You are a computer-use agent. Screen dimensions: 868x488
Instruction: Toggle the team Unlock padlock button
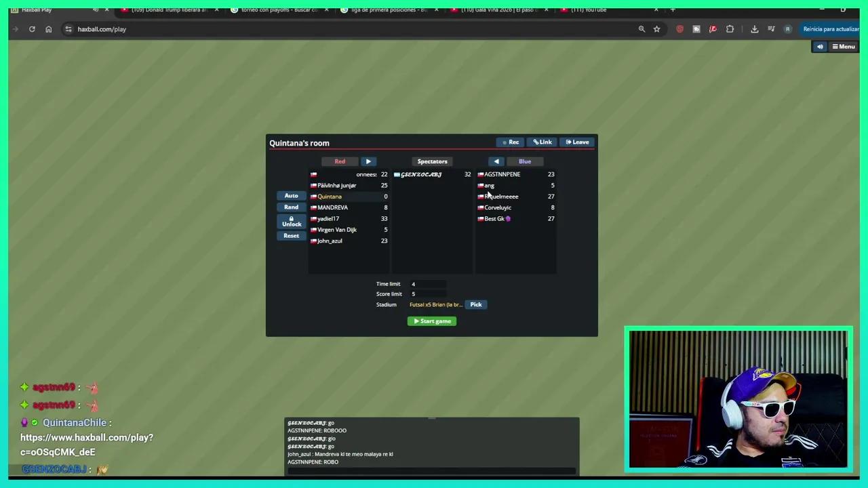pyautogui.click(x=291, y=222)
